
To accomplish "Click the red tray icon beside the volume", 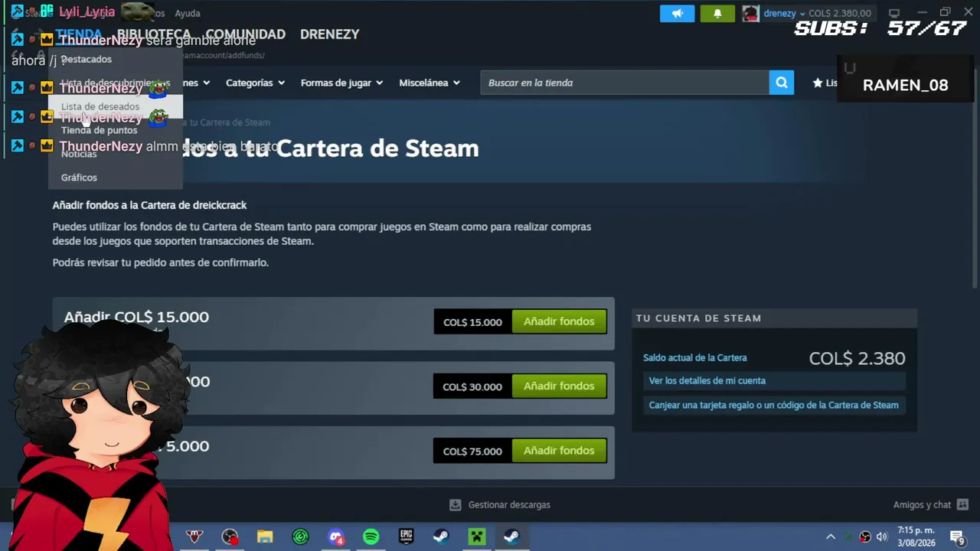I will coord(865,536).
